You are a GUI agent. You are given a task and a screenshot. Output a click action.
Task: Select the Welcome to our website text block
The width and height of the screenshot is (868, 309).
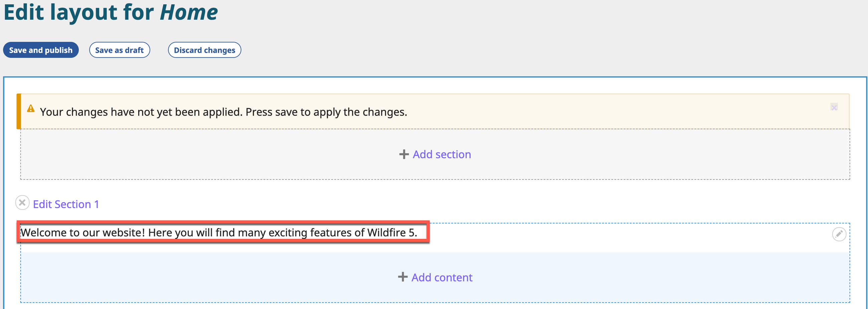(x=219, y=233)
